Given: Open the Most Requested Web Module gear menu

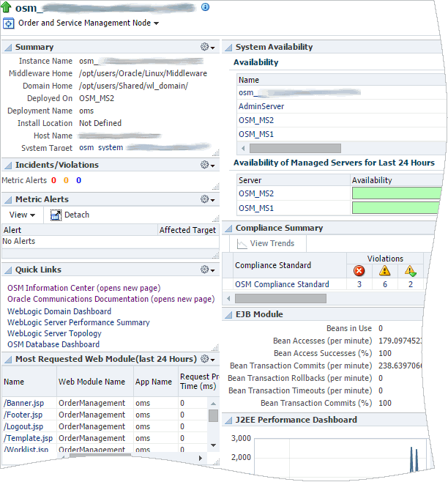Looking at the screenshot, I should tap(207, 359).
